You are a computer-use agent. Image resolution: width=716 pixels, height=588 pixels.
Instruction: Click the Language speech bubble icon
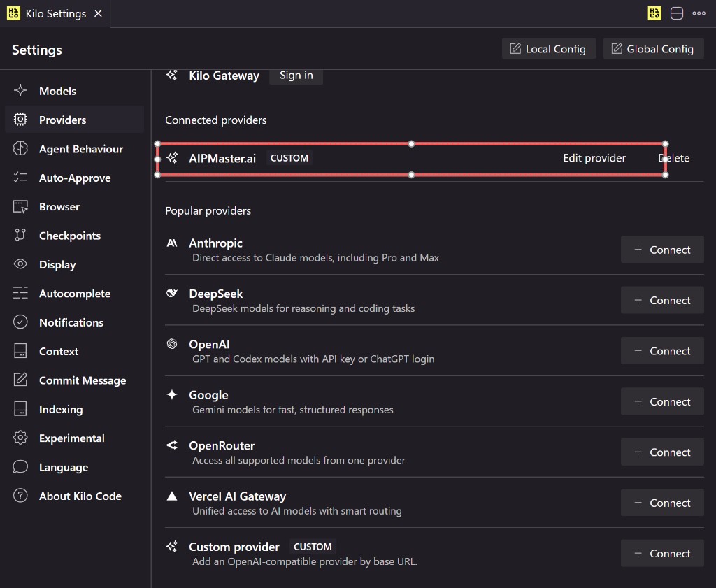click(x=20, y=466)
